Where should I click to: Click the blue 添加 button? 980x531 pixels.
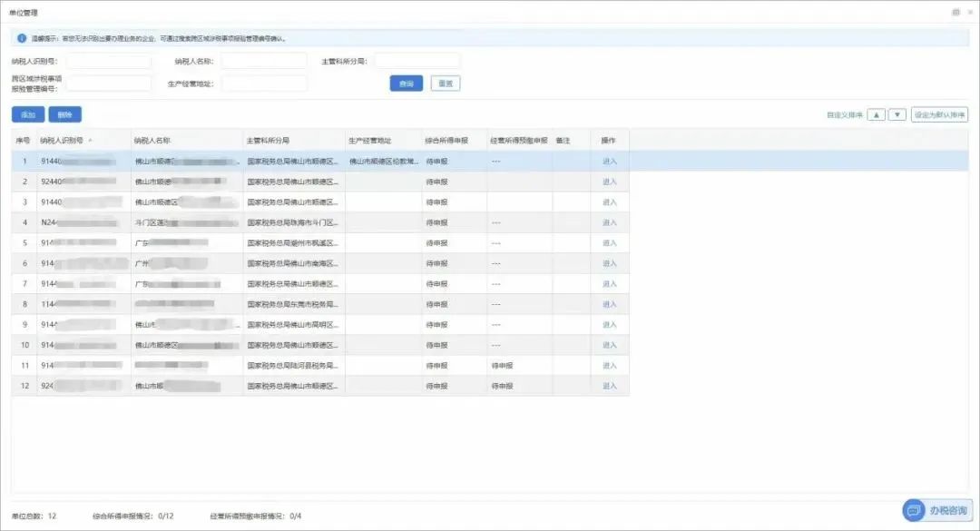[x=28, y=114]
